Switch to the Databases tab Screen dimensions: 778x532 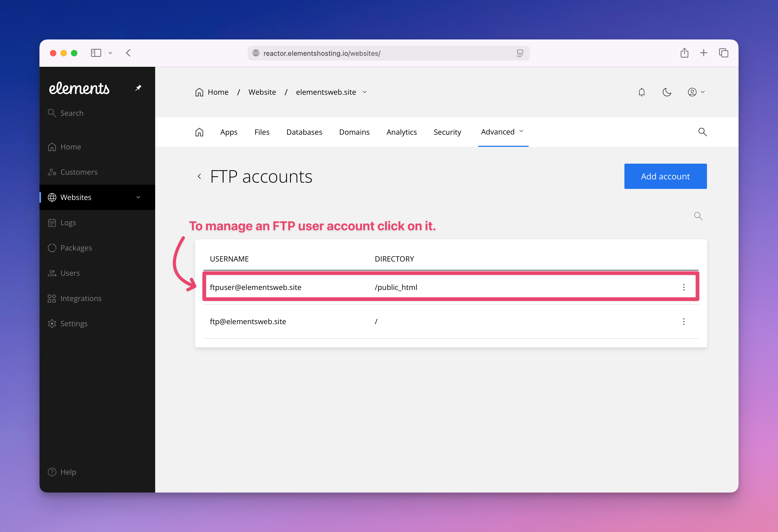click(304, 132)
